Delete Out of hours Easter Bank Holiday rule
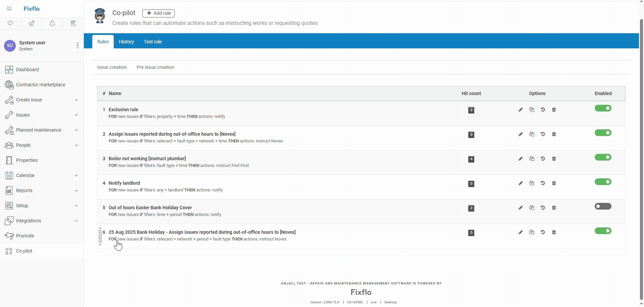This screenshot has height=307, width=644. (554, 208)
